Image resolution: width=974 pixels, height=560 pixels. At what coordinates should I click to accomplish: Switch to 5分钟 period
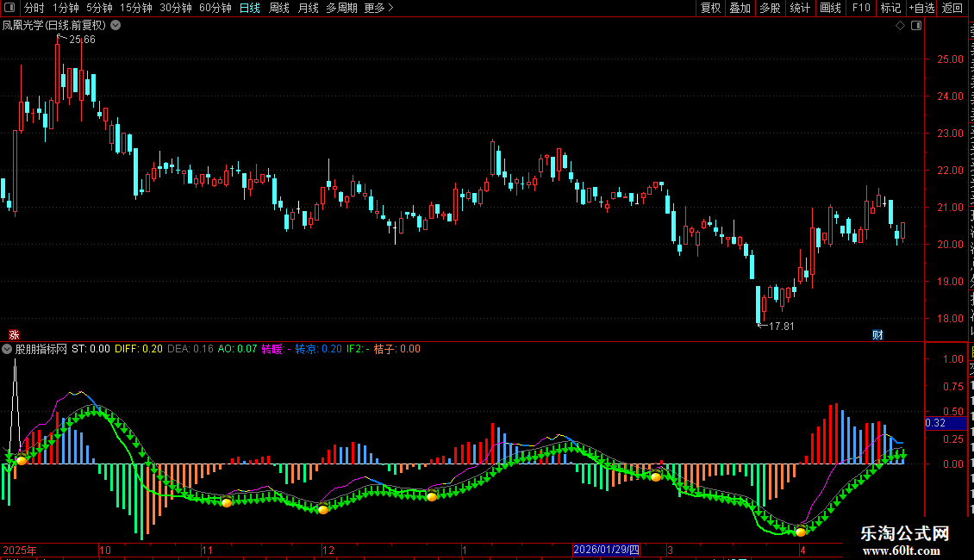click(x=99, y=8)
